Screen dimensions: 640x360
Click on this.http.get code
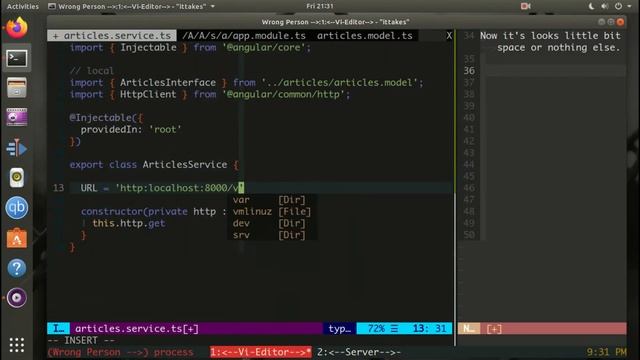(x=129, y=223)
